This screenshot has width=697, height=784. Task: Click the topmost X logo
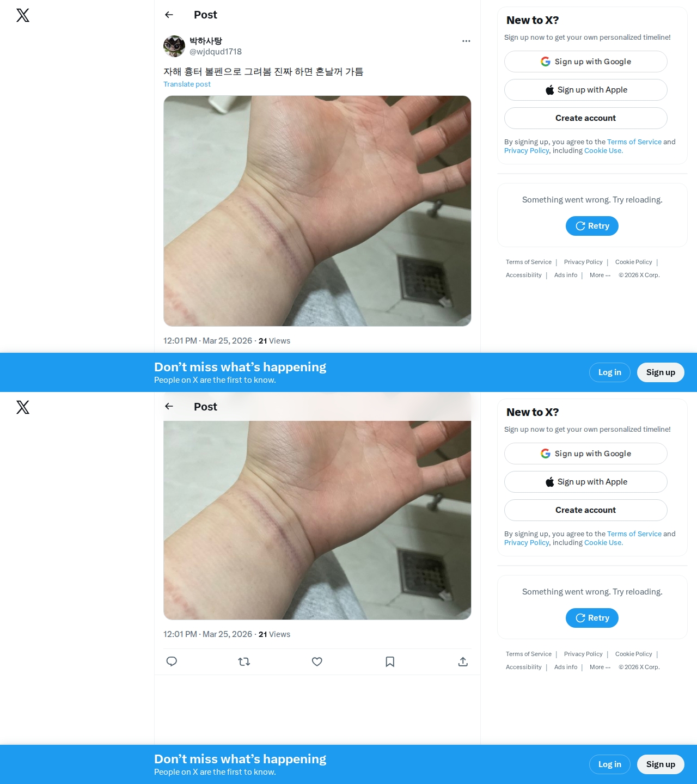(x=23, y=15)
